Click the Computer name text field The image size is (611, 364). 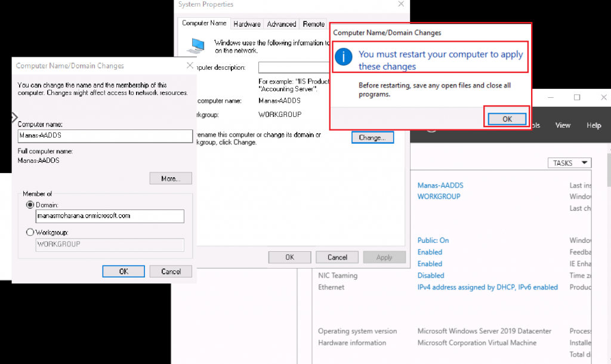(104, 135)
